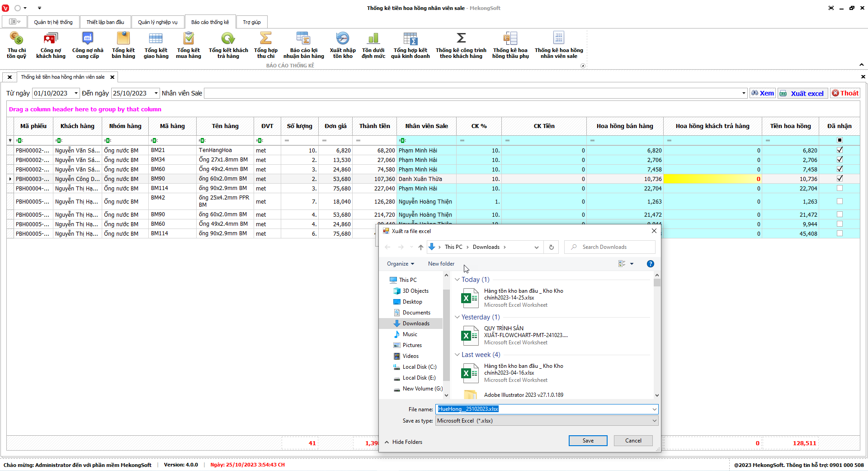Click the refresh icon in the address bar
The width and height of the screenshot is (868, 471).
pos(551,247)
